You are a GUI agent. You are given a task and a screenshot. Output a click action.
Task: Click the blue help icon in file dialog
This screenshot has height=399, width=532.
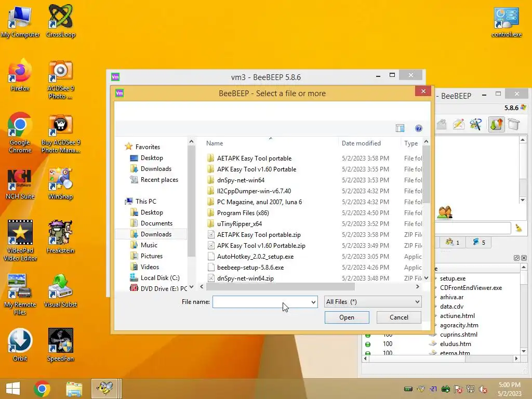419,128
